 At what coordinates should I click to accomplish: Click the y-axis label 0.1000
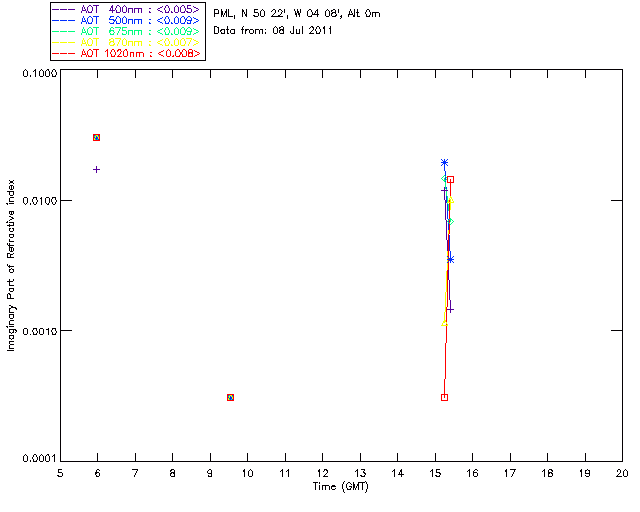[40, 73]
